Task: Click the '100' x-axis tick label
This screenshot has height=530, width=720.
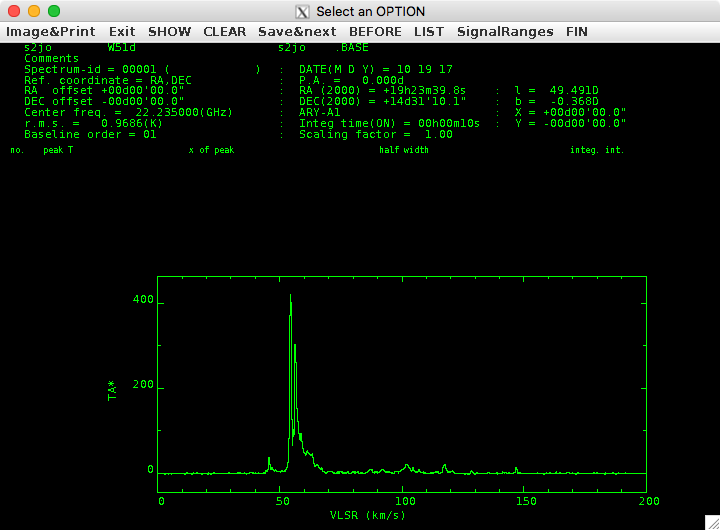Action: click(x=405, y=501)
